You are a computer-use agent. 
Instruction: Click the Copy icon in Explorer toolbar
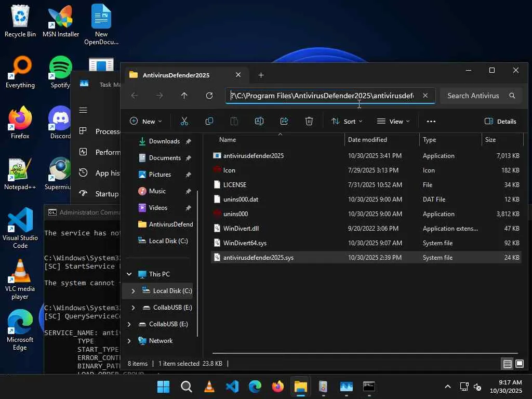(209, 121)
